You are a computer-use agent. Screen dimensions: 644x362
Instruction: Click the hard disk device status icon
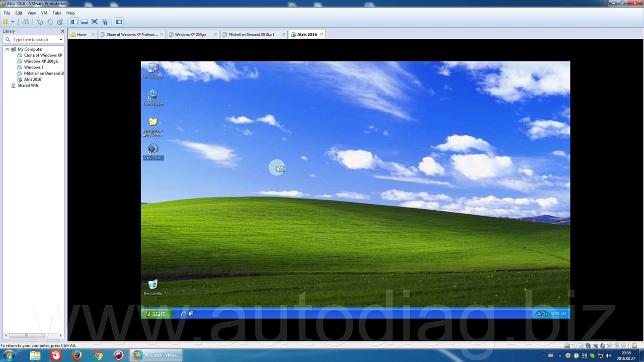click(567, 346)
